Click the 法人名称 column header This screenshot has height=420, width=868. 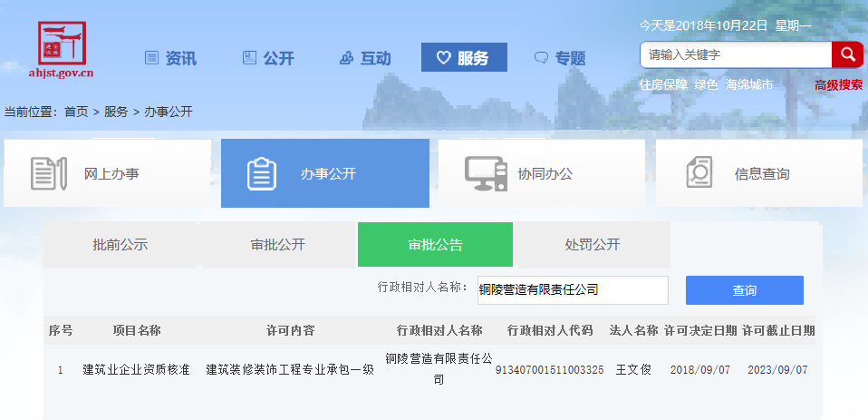coord(634,331)
